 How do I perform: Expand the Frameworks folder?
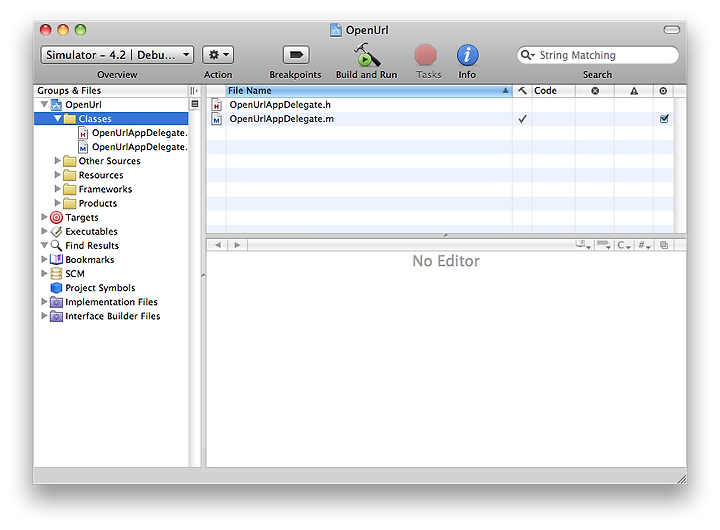[x=57, y=189]
